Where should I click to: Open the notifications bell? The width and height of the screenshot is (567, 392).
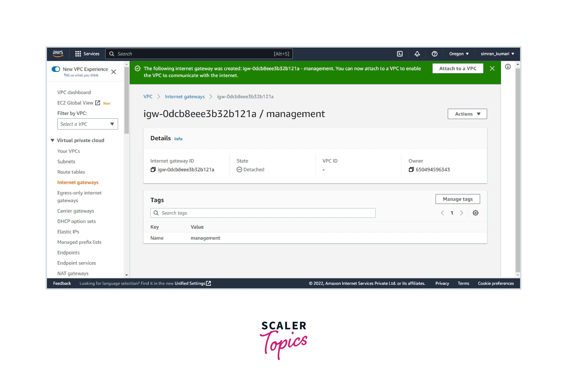(417, 54)
